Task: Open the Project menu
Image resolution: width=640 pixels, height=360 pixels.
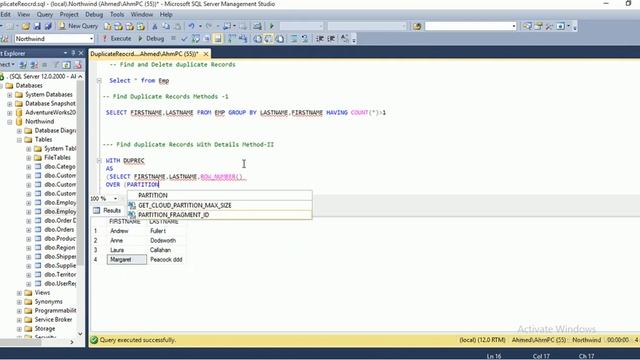Action: (69, 14)
